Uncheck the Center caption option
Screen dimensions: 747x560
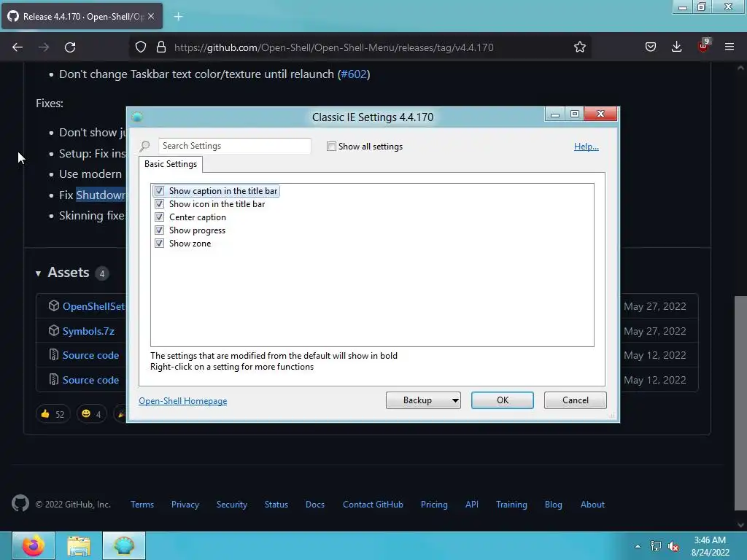159,217
